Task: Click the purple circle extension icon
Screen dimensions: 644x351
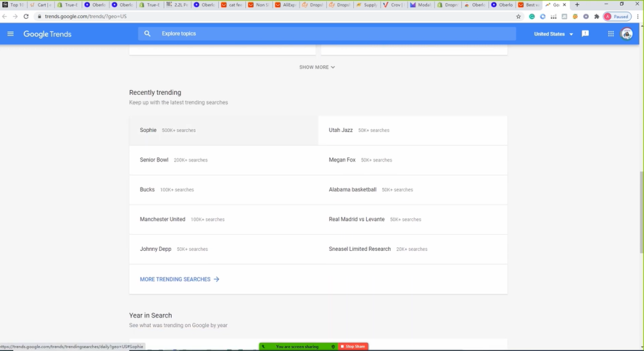Action: click(x=586, y=16)
